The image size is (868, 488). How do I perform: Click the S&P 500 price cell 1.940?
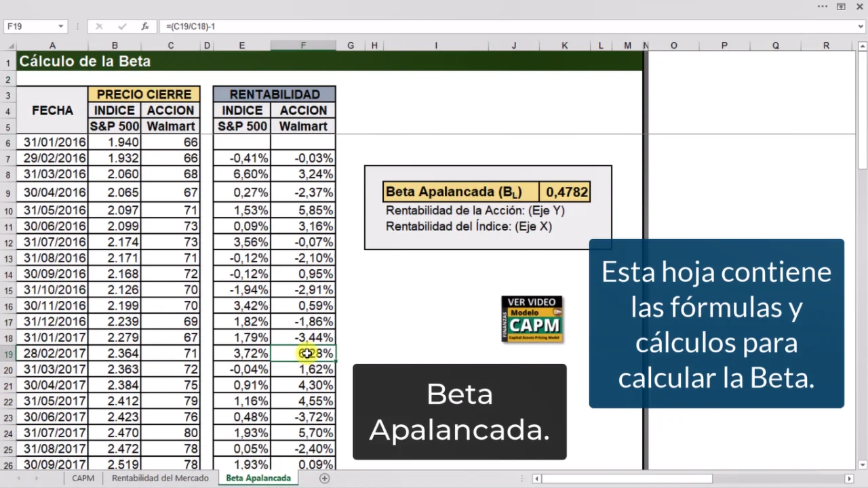[x=115, y=142]
